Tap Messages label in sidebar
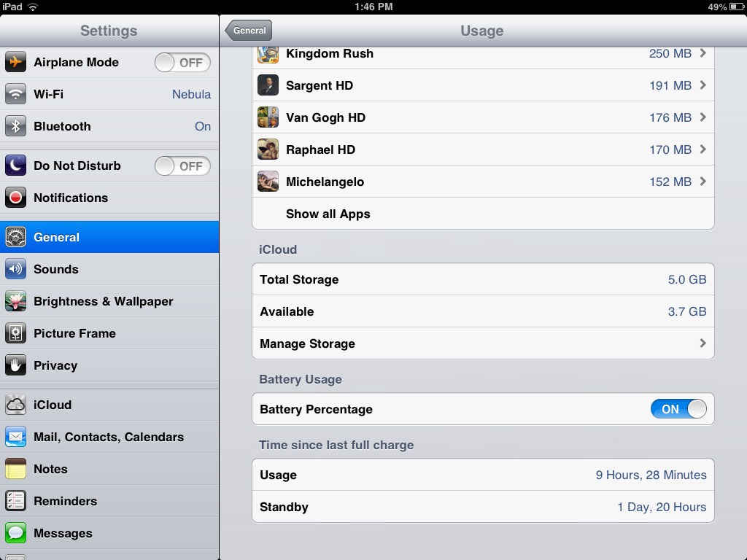The image size is (747, 560). click(63, 533)
